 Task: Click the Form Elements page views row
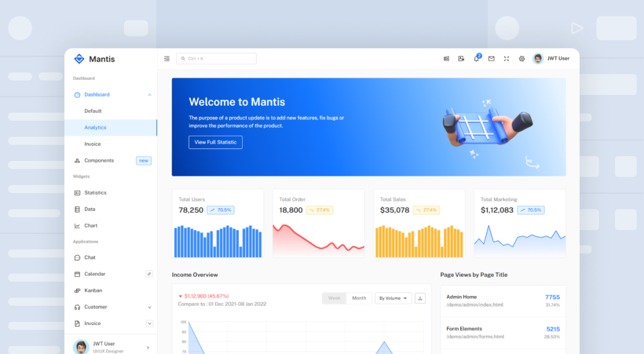[502, 333]
